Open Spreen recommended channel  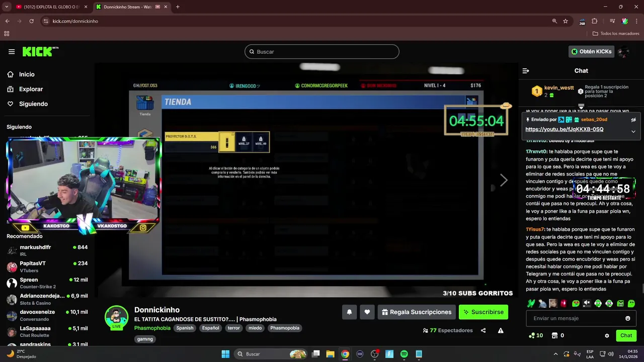[47, 283]
